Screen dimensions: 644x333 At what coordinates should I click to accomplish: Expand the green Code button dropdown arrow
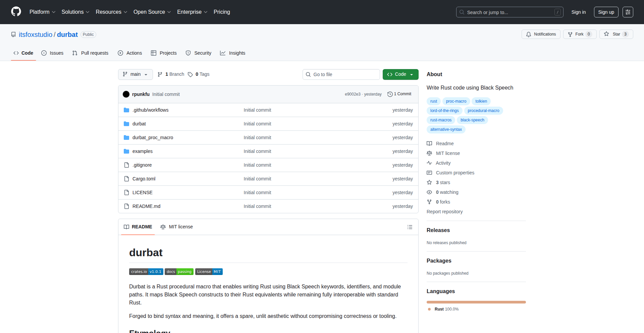(411, 74)
